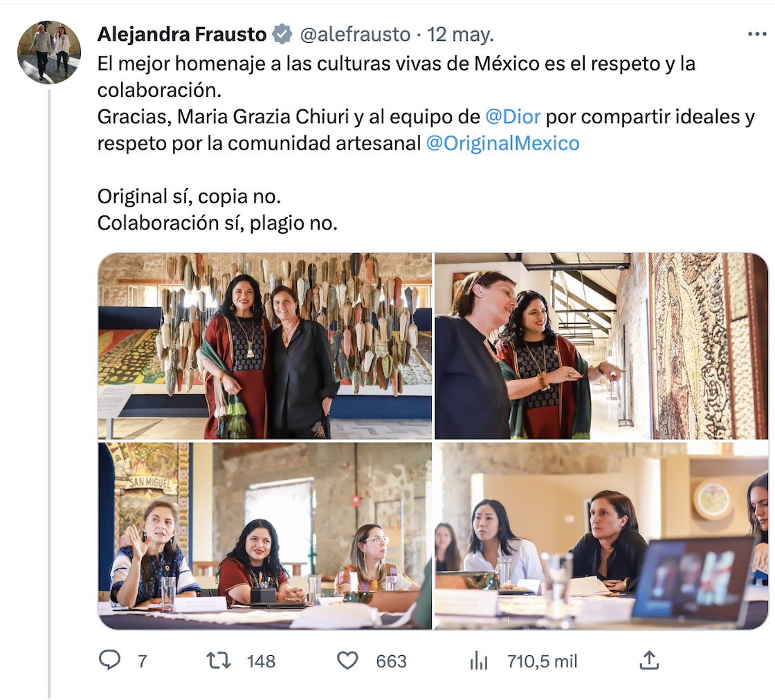Viewport: 775px width, 700px height.
Task: Click the 663 likes count
Action: [x=391, y=661]
